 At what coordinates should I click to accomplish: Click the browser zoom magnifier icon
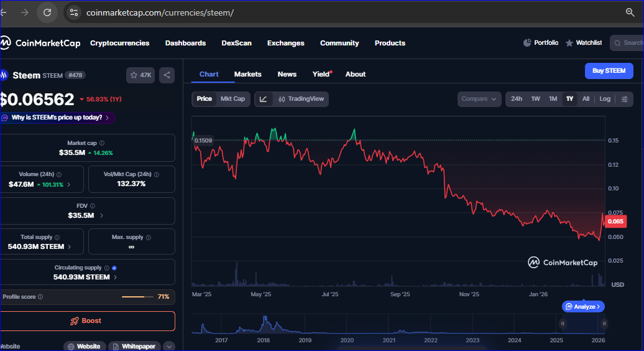click(x=630, y=12)
